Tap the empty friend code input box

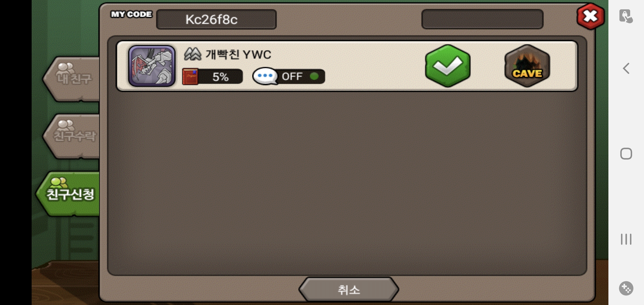coord(482,19)
